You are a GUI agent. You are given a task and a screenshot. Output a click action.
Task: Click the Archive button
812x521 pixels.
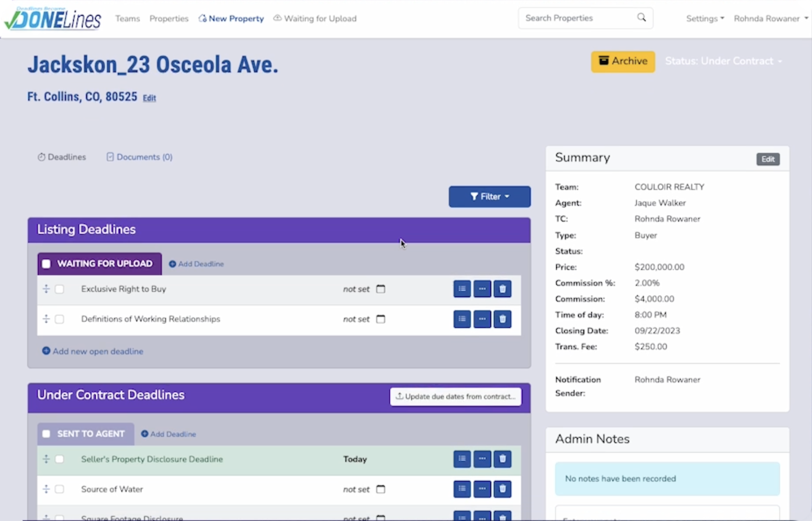623,61
